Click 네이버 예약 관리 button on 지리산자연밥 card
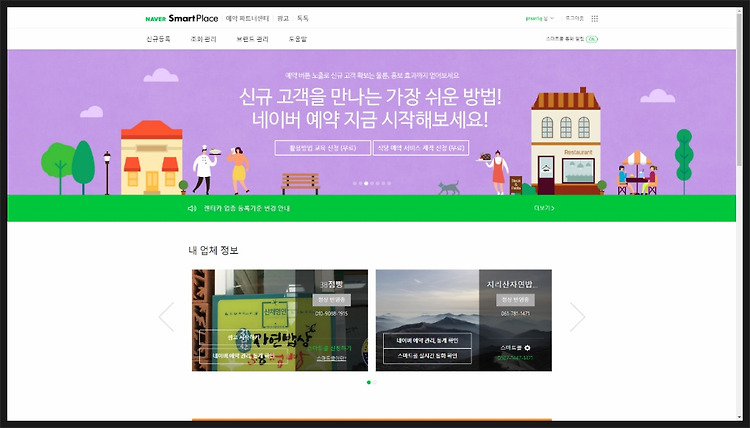Screen dimensions: 750x428 (427, 340)
